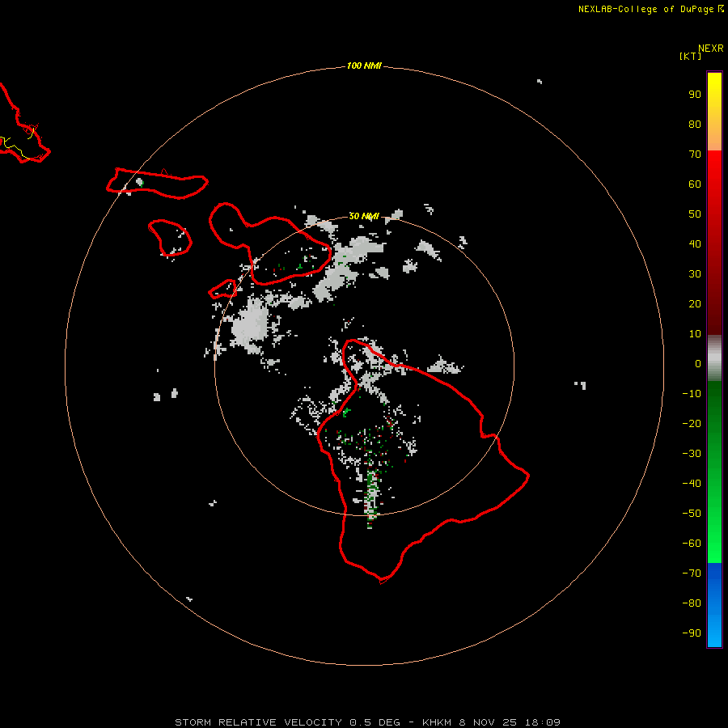Click the NEXR label above the scale

tap(710, 49)
